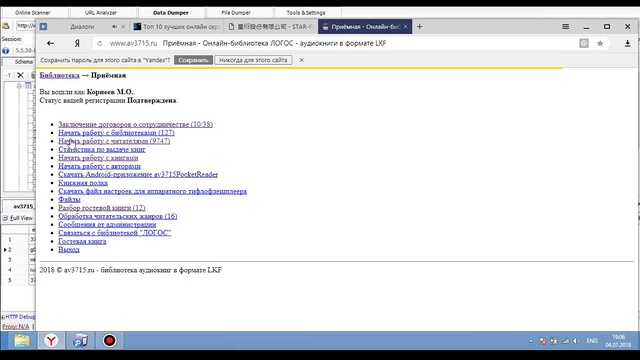The width and height of the screenshot is (640, 360).
Task: Open Связаться с библиотекой "ЛОГОС" link
Action: [x=115, y=233]
